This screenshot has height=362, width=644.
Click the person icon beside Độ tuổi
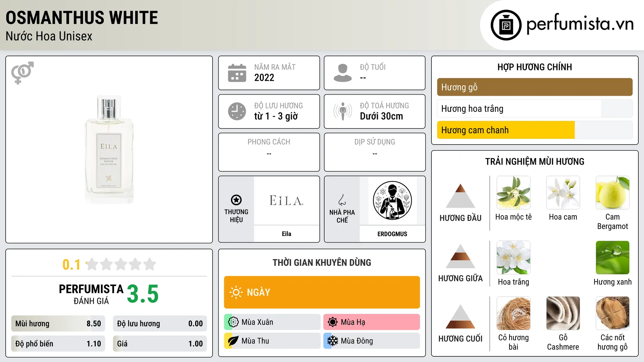tap(343, 73)
